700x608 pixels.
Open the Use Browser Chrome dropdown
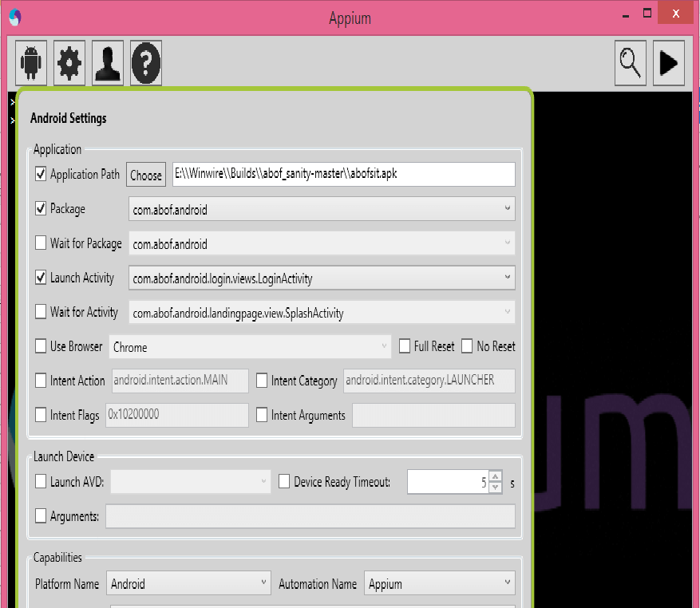tap(250, 346)
